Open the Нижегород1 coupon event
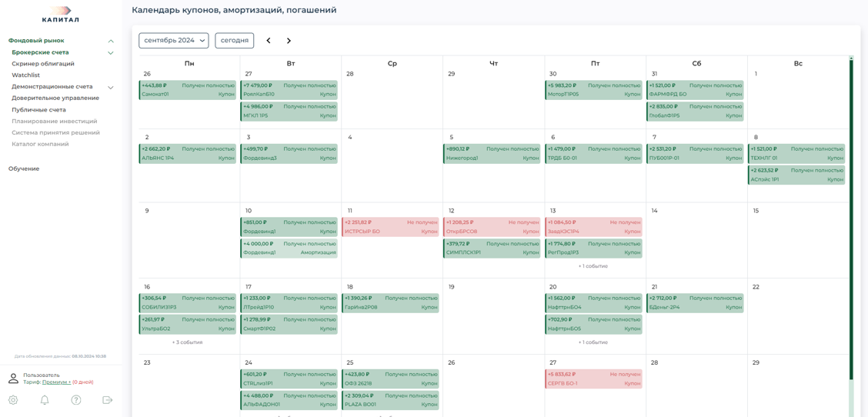868x417 pixels. click(x=492, y=153)
